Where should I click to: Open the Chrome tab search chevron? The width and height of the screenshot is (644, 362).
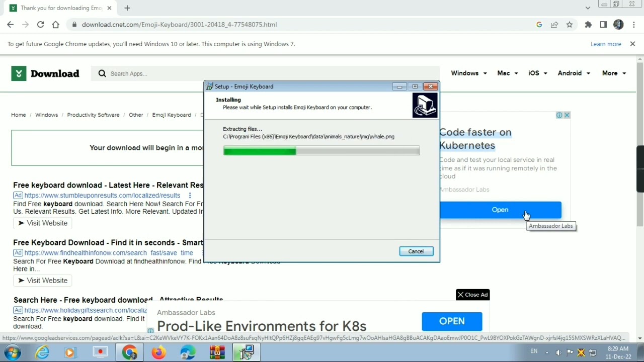coord(588,8)
